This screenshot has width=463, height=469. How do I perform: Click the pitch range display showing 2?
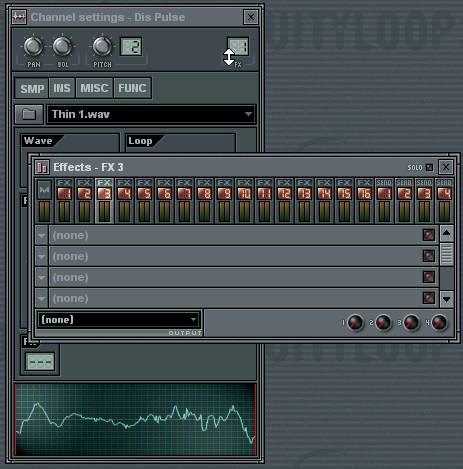(131, 46)
